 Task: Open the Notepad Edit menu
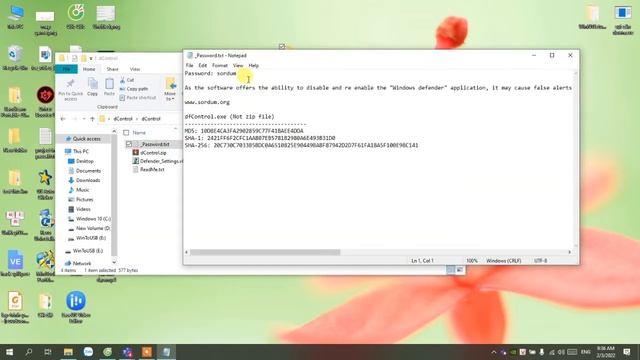(202, 65)
